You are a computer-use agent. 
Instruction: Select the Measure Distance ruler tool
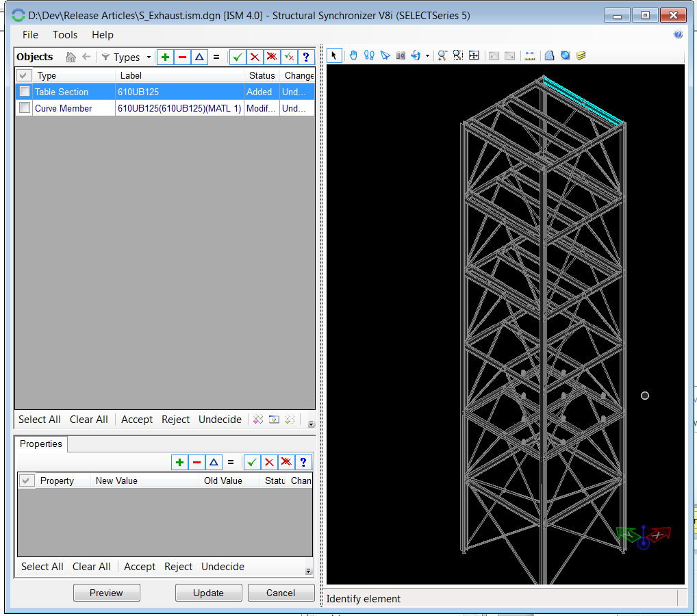click(x=529, y=55)
